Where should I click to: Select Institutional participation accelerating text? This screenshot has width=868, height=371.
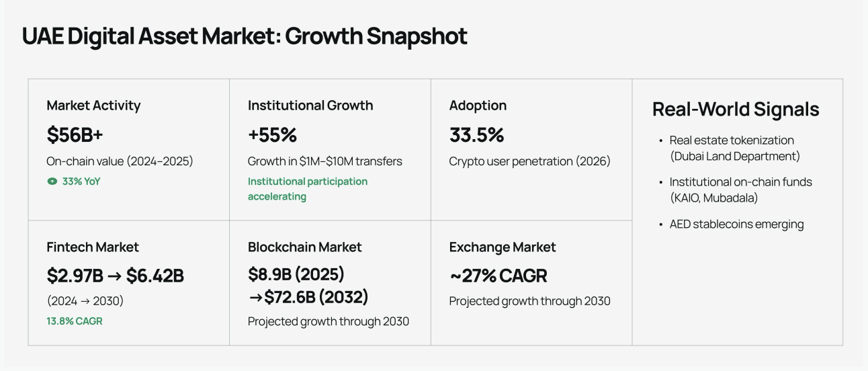tap(308, 189)
